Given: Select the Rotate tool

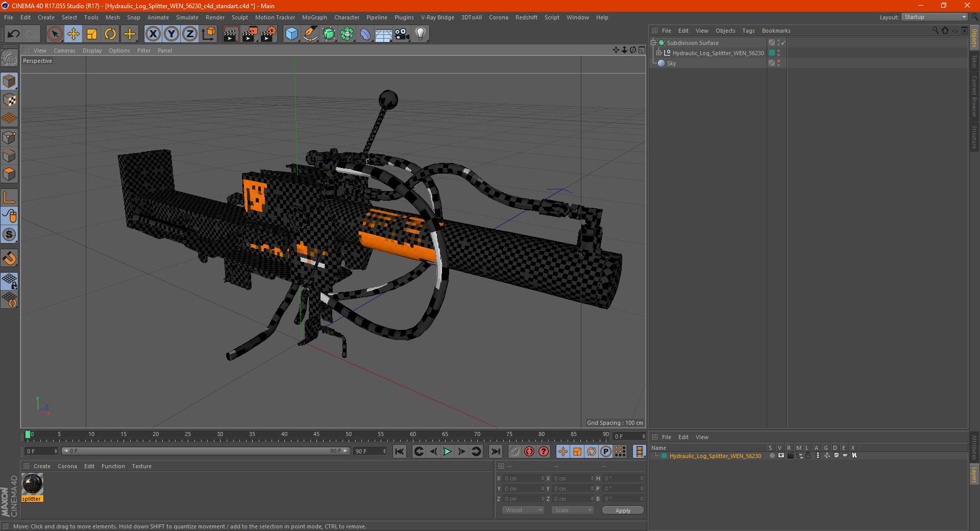Looking at the screenshot, I should point(110,34).
